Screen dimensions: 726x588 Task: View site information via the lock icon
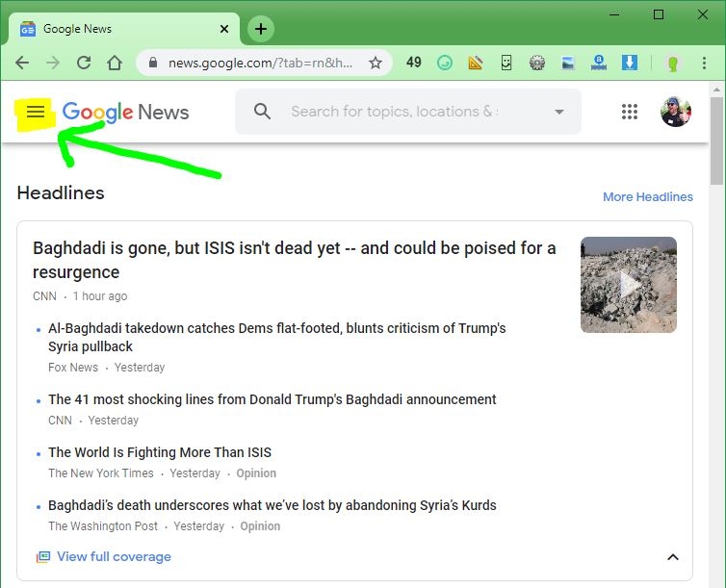click(153, 63)
